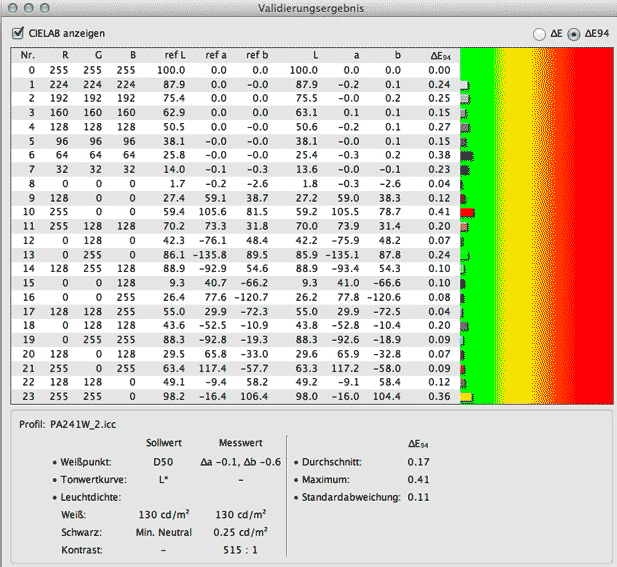Screen dimensions: 617x567
Task: Select the ΔE94 radio button
Action: (573, 34)
